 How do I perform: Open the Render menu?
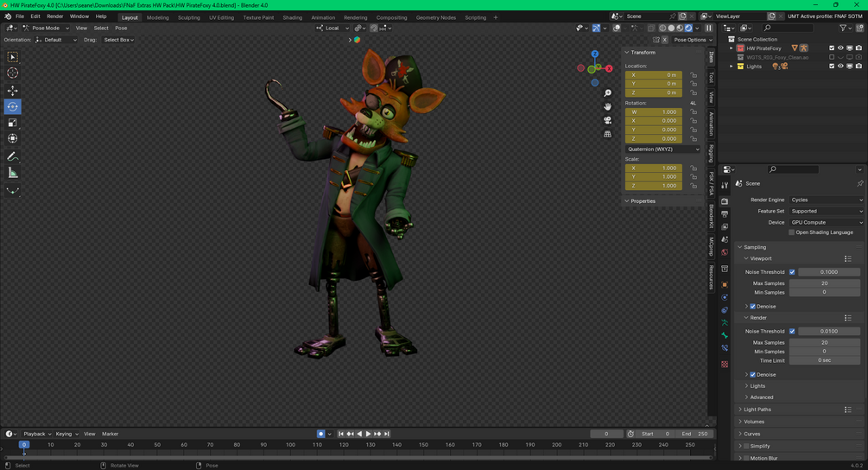tap(55, 16)
